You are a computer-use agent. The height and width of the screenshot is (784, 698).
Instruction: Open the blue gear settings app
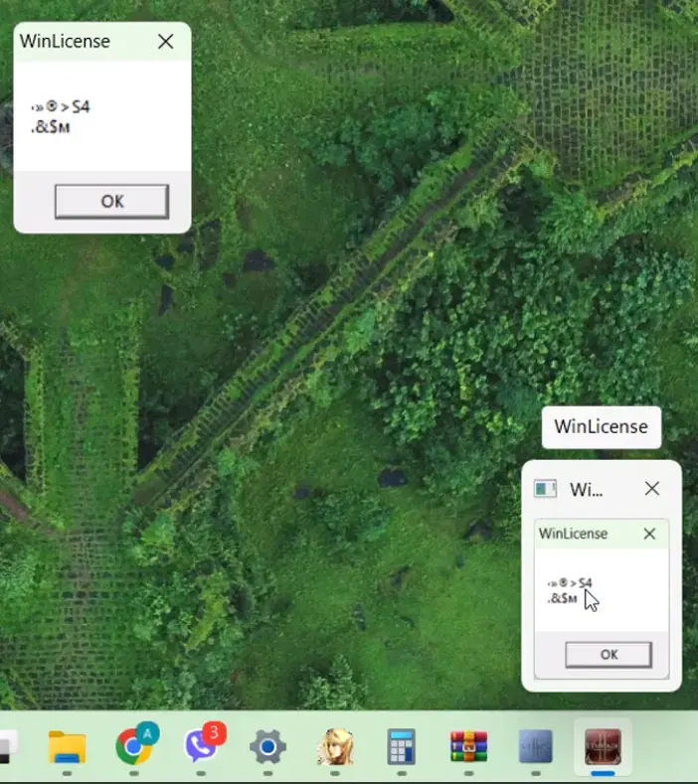(x=267, y=747)
